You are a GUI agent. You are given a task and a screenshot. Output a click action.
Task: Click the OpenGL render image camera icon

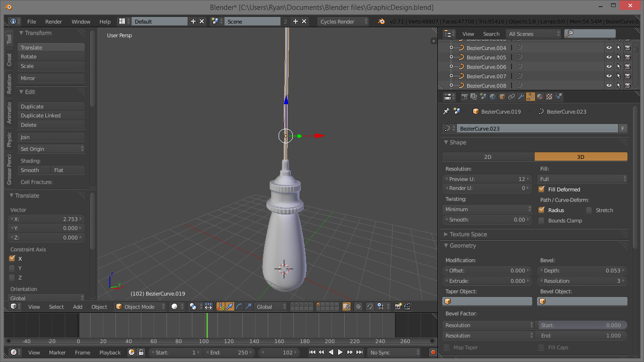click(x=398, y=306)
